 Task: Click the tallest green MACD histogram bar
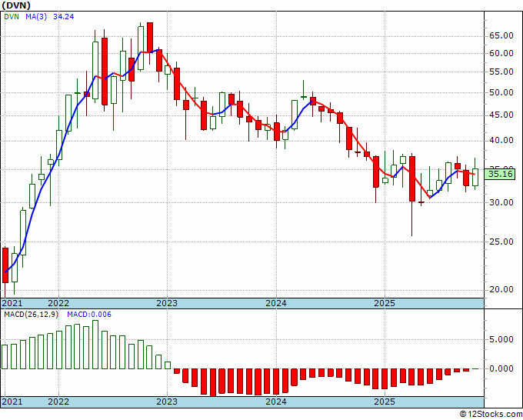(95, 345)
